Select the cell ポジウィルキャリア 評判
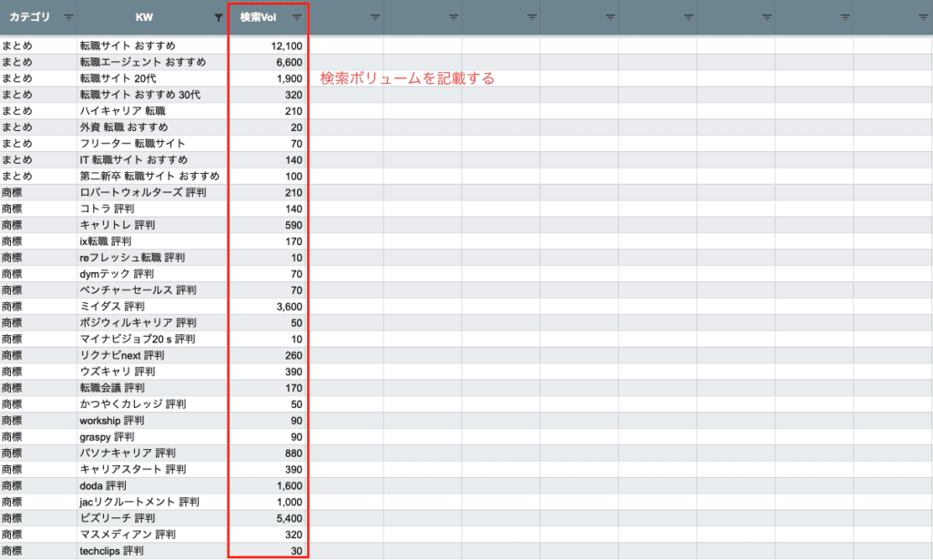Viewport: 933px width, 560px height. [152, 323]
